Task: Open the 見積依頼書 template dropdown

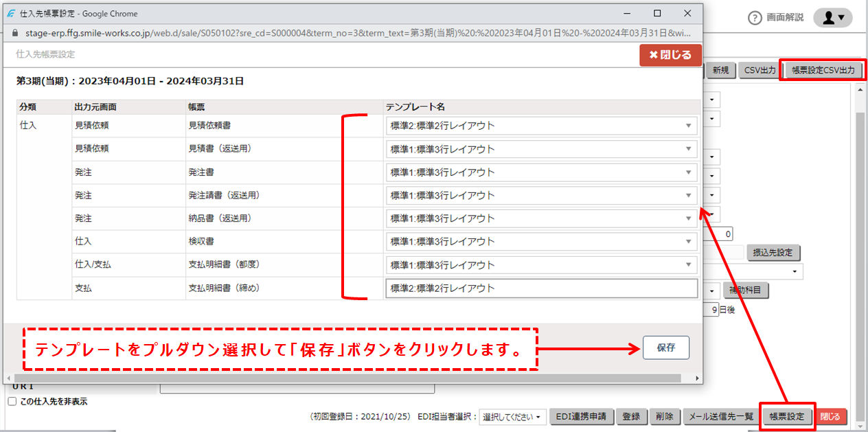Action: 690,126
